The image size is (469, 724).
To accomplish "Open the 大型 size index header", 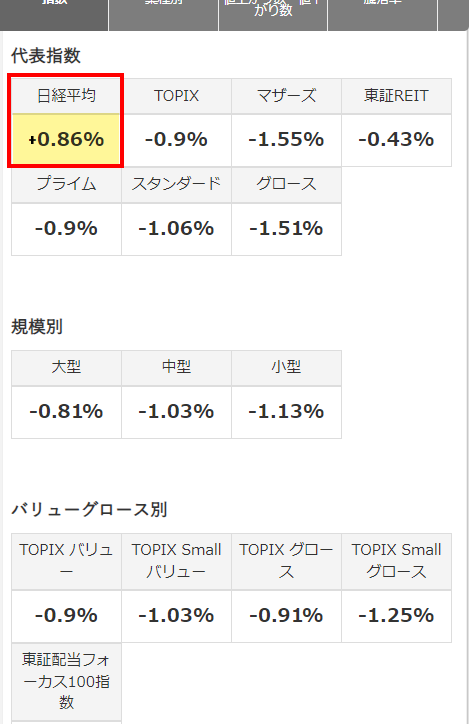I will pos(66,368).
